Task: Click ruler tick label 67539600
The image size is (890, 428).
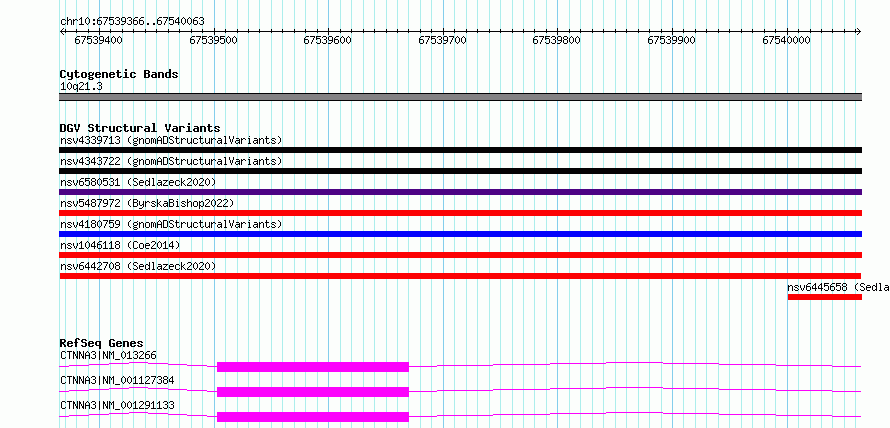Action: click(328, 40)
